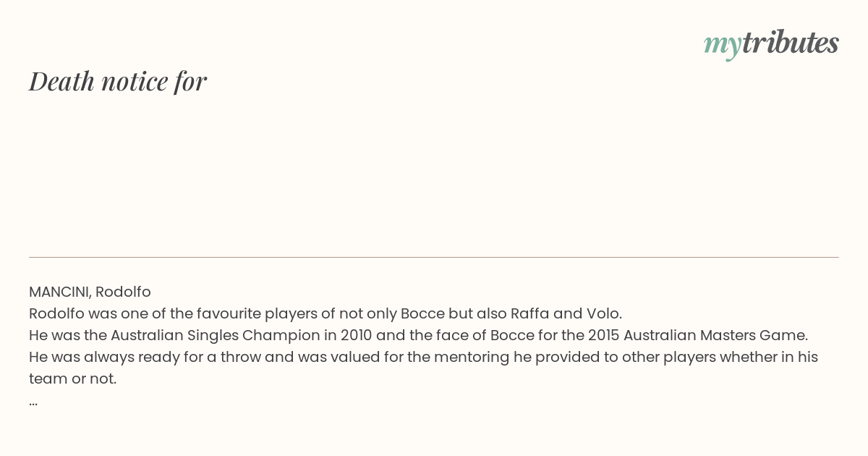Click the sentence about favourite Bocce players
This screenshot has width=868, height=456.
coord(325,313)
